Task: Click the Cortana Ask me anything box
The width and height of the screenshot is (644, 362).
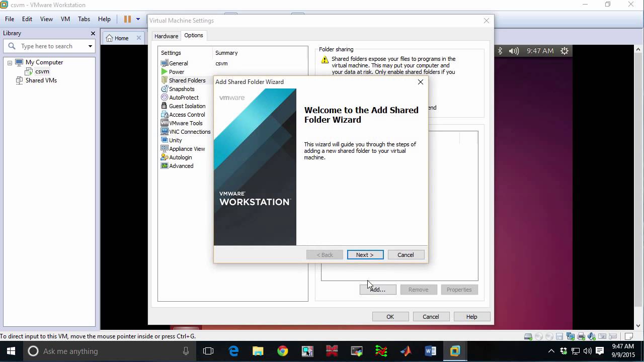Action: tap(110, 351)
